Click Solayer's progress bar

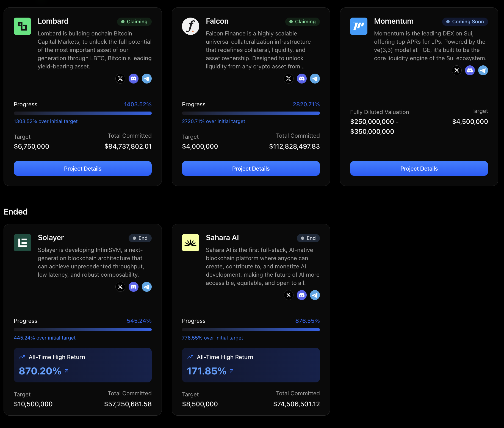coord(83,330)
